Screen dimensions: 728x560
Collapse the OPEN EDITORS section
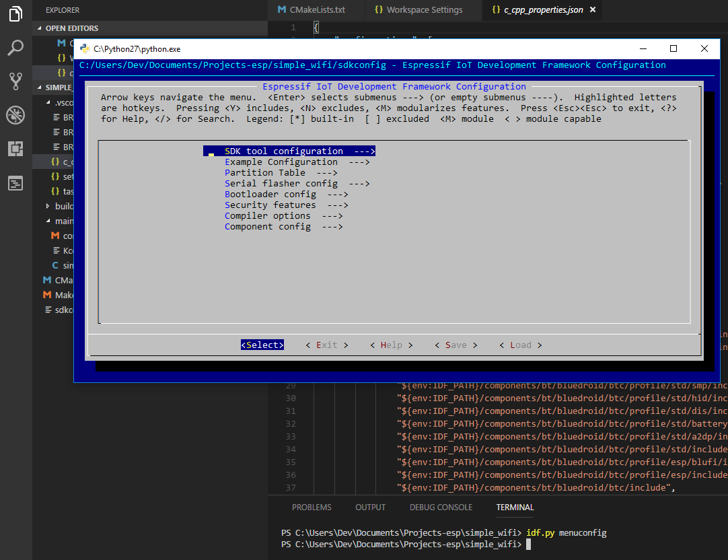click(x=40, y=28)
